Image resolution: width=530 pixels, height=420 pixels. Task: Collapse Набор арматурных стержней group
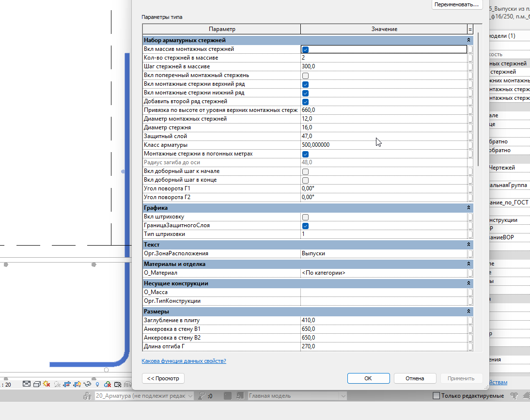468,40
